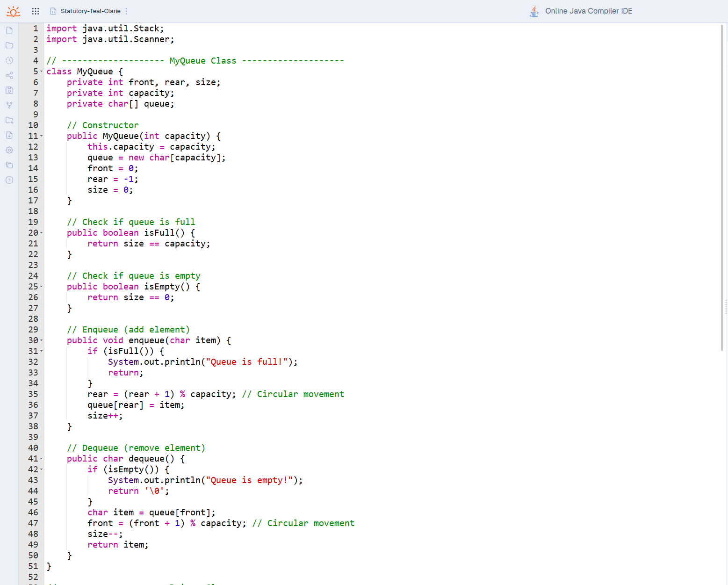Click the download file icon in sidebar

tap(9, 135)
